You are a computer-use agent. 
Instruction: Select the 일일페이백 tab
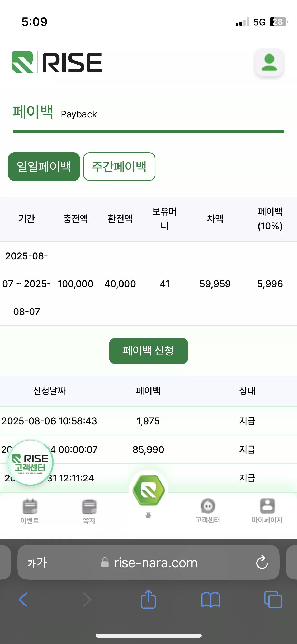coord(44,167)
